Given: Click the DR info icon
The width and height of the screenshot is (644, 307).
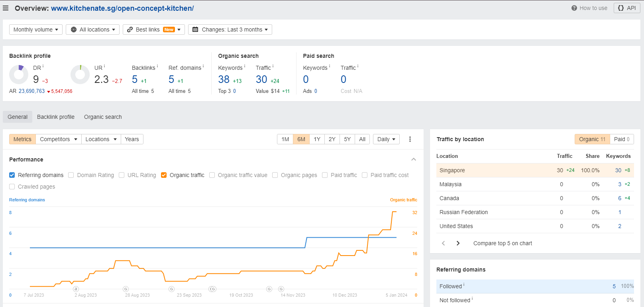Looking at the screenshot, I should [43, 66].
